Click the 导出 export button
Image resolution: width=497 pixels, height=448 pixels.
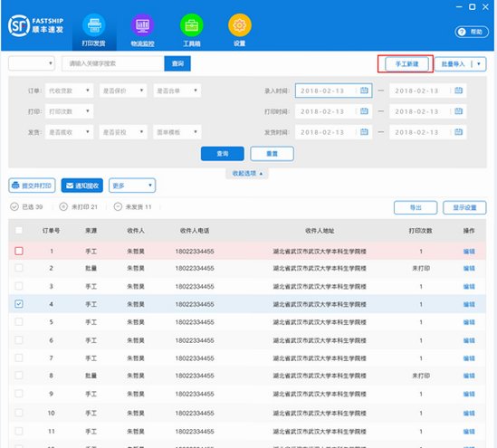pos(416,208)
